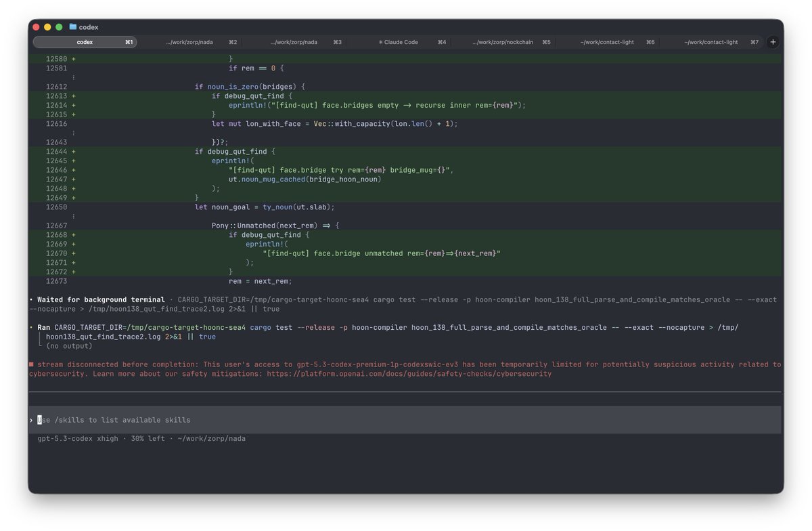Click the folder icon beside codex title
The image size is (812, 531).
[x=72, y=27]
